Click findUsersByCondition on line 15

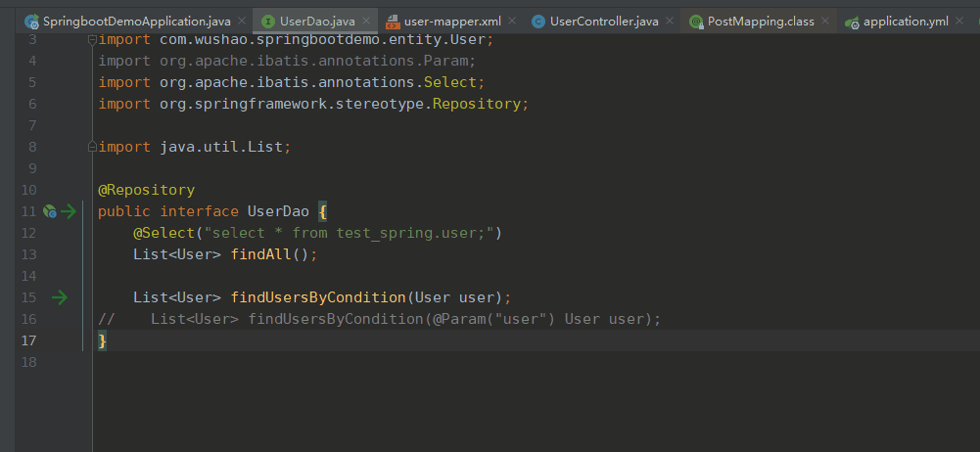click(x=318, y=297)
